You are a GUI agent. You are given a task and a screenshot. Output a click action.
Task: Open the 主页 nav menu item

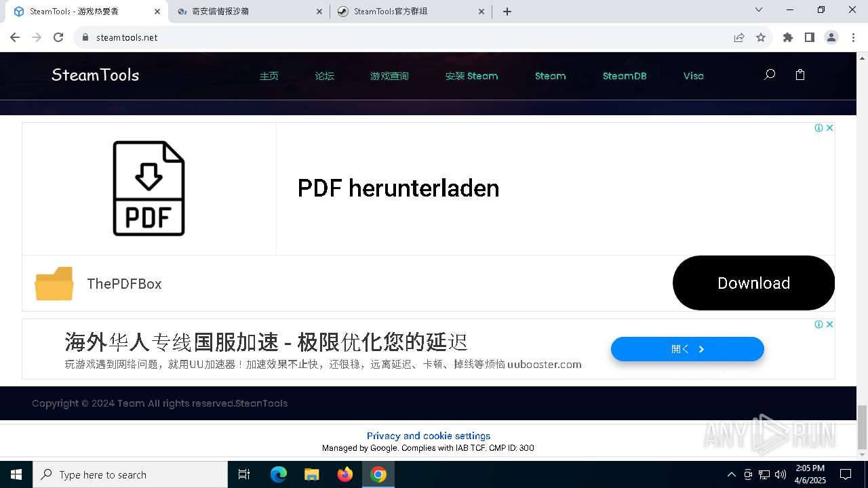click(x=269, y=76)
